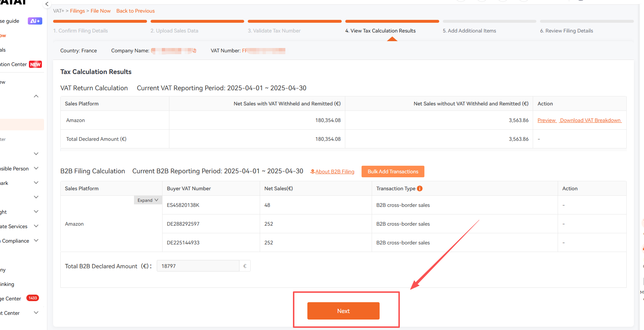This screenshot has width=644, height=330.
Task: Go to step 3 Validate Tax Number
Action: 274,31
